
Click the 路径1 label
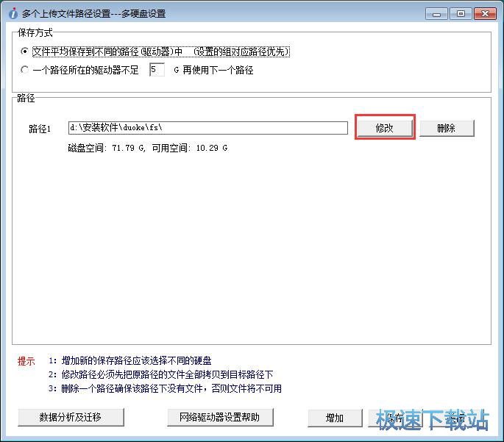[x=40, y=129]
